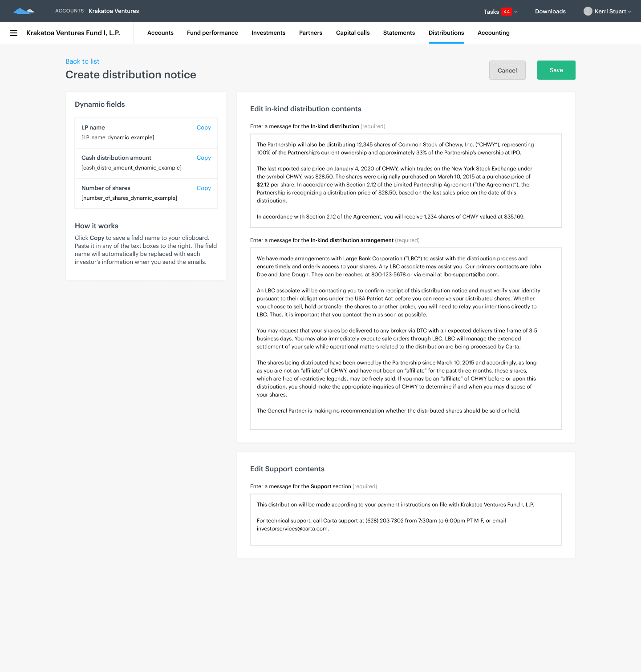Image resolution: width=641 pixels, height=672 pixels.
Task: Click the [LP_name_dynamic_example] placeholder text
Action: pos(118,138)
